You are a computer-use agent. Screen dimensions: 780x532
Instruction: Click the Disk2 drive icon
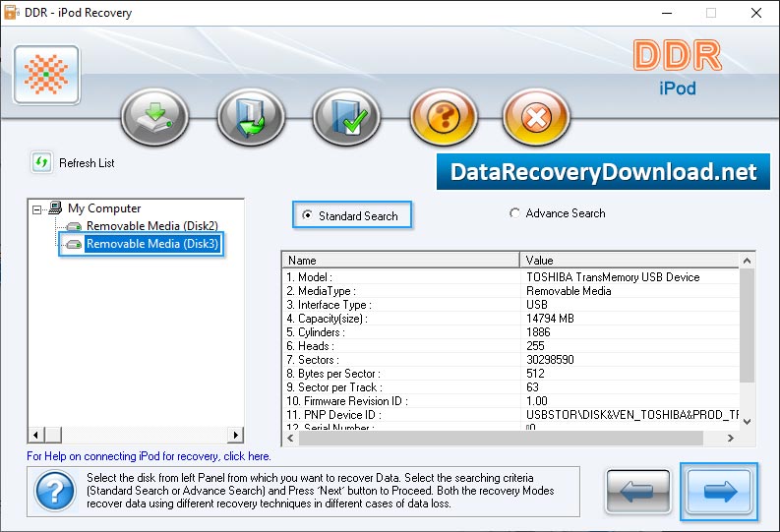pos(75,227)
